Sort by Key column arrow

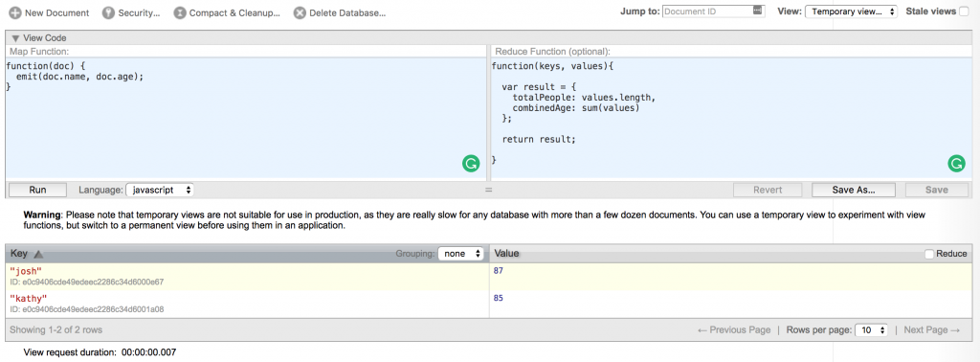[x=37, y=254]
